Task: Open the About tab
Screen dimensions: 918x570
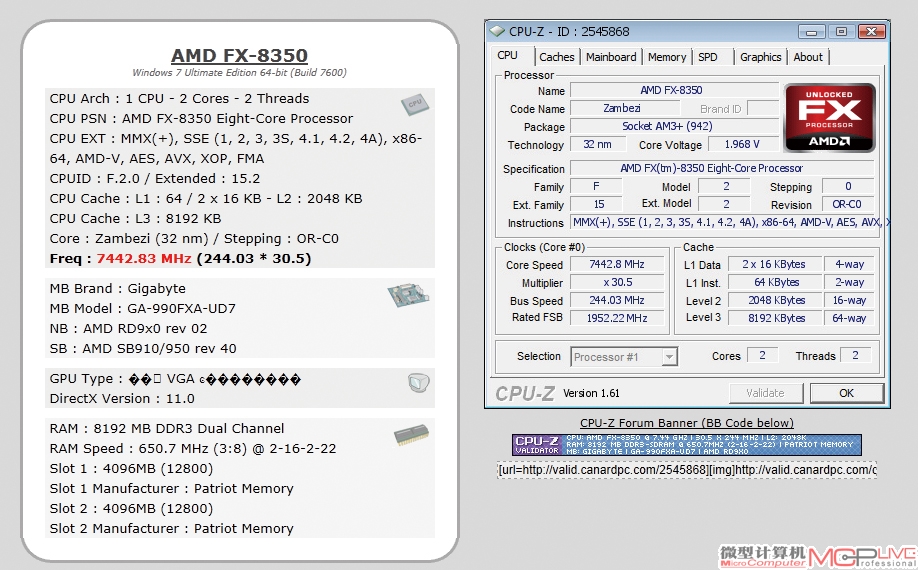Action: [x=808, y=57]
